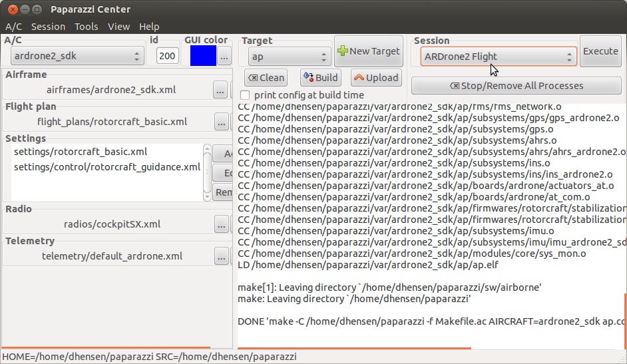Browse for telemetry file with ... button
Viewport: 627px width, 364px height.
(221, 256)
